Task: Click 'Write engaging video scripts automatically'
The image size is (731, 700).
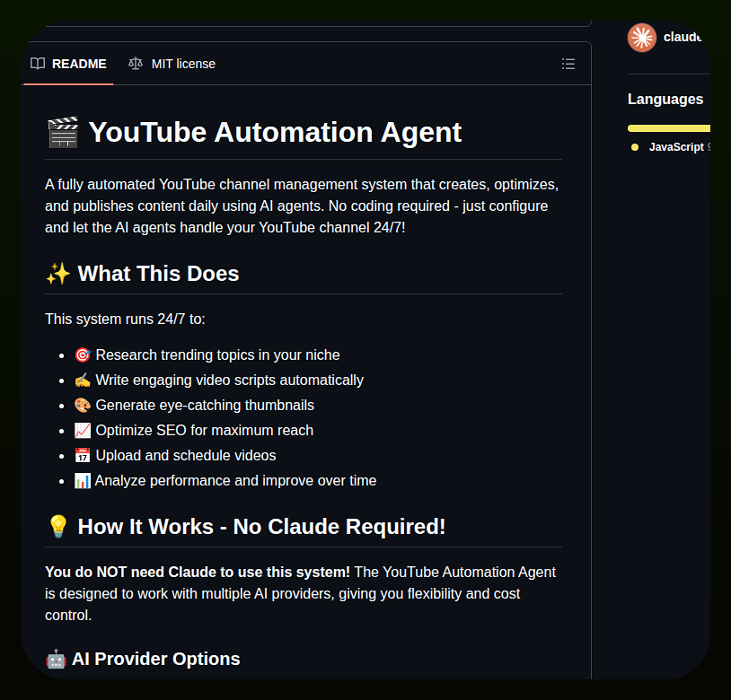Action: tap(229, 380)
